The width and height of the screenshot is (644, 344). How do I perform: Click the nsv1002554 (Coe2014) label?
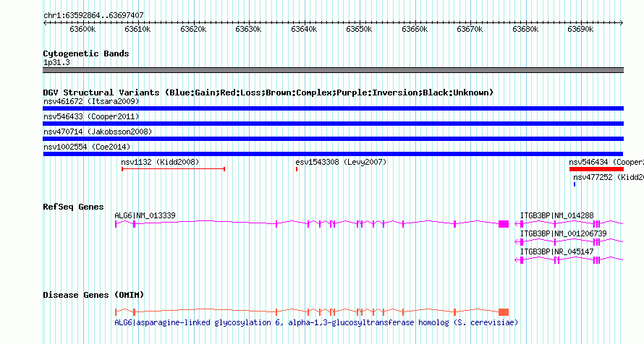[x=87, y=147]
